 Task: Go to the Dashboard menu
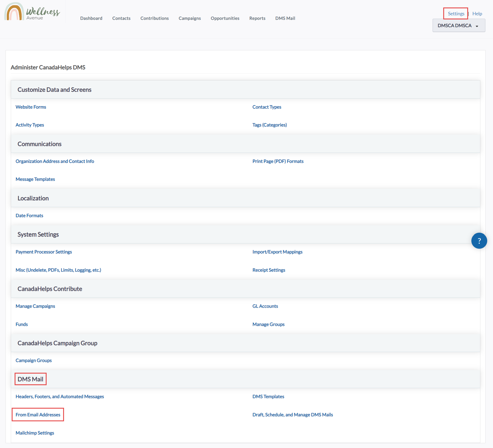[x=91, y=18]
